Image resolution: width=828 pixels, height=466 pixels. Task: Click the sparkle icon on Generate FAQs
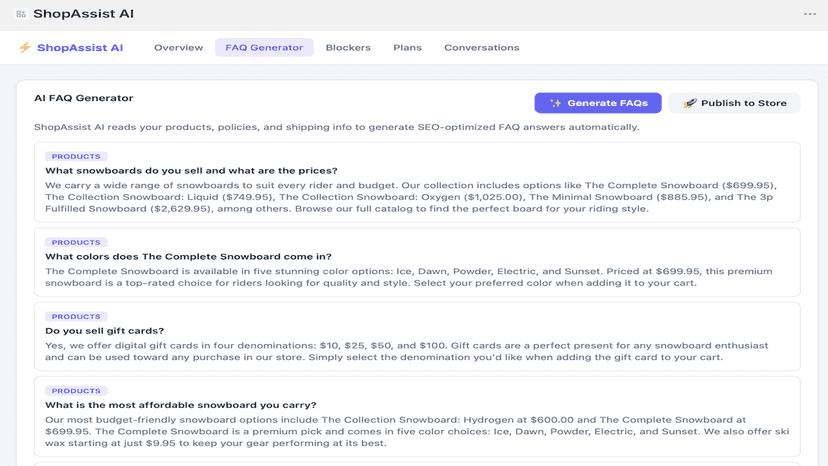click(555, 103)
